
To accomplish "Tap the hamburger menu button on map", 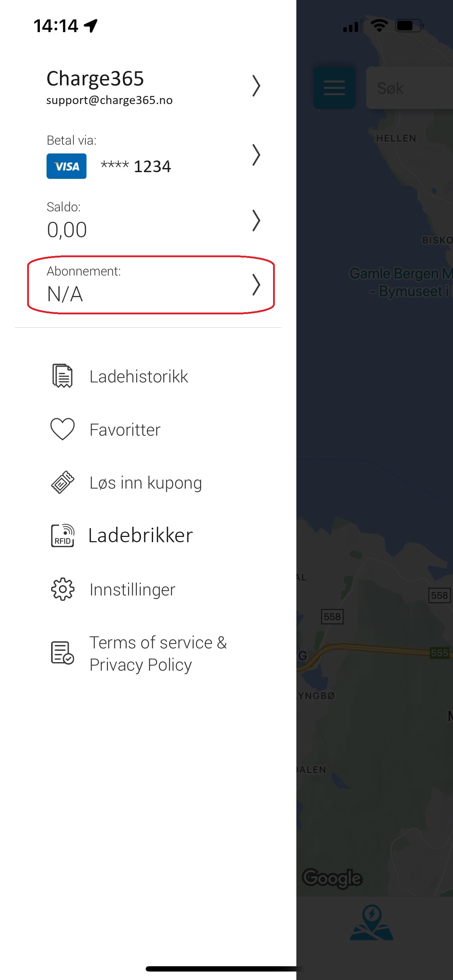I will [x=334, y=88].
